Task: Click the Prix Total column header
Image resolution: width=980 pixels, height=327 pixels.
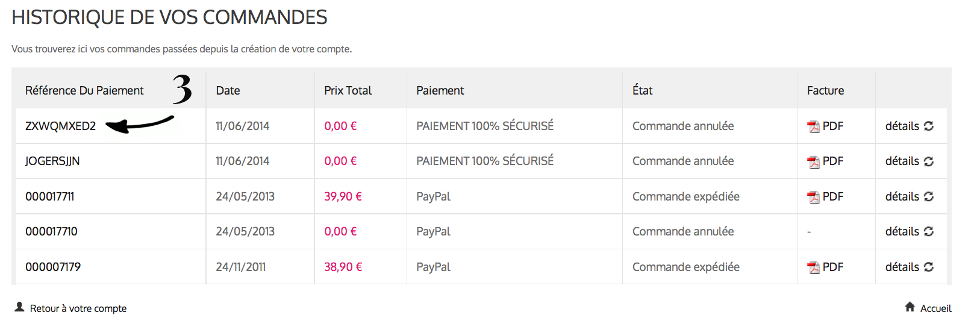Action: pyautogui.click(x=348, y=90)
